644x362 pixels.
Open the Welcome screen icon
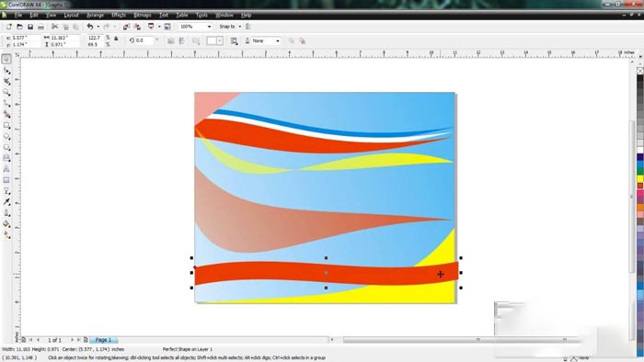click(x=167, y=27)
